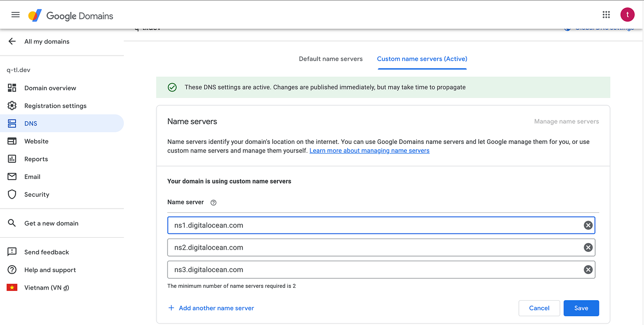Screen dimensions: 644x325
Task: Remove ns1.digitalocean.com name server
Action: (x=588, y=225)
